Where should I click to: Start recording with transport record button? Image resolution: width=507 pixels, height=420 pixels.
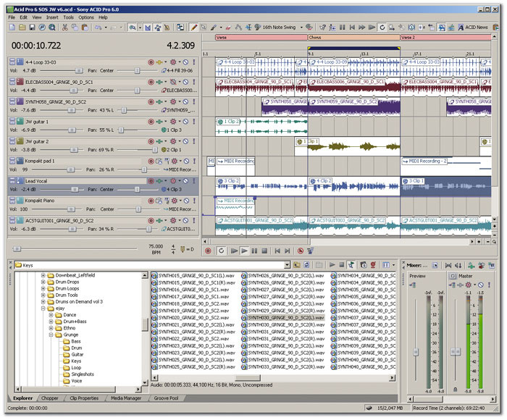click(x=208, y=251)
